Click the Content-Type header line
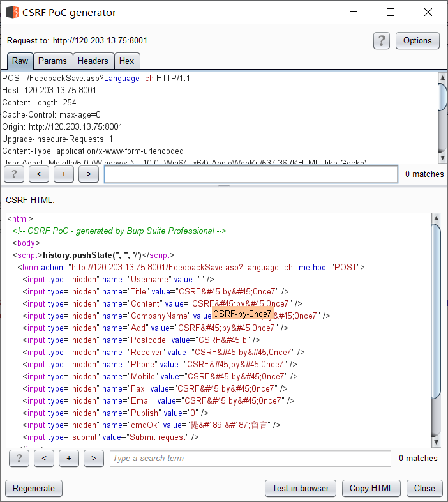The image size is (448, 502). point(93,151)
